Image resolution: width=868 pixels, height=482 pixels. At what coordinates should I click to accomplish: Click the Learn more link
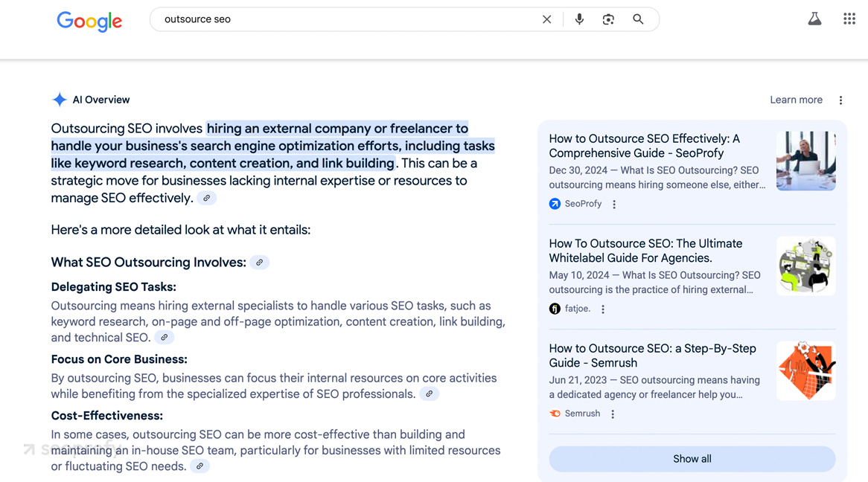[x=796, y=100]
